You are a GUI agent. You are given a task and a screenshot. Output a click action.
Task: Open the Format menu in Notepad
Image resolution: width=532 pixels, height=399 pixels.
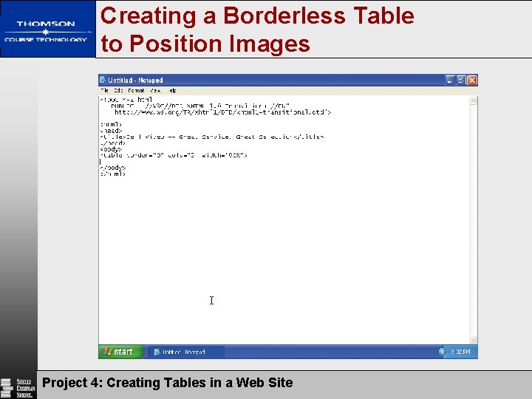point(137,91)
